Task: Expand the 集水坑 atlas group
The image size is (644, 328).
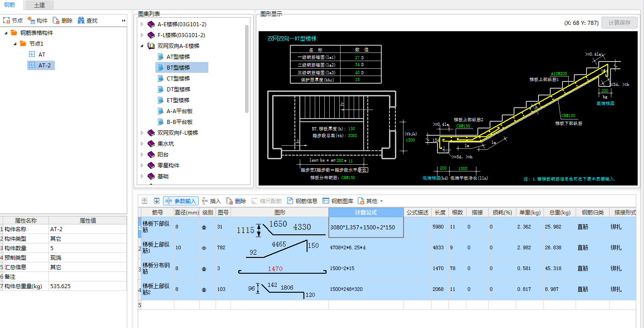Action: 142,143
